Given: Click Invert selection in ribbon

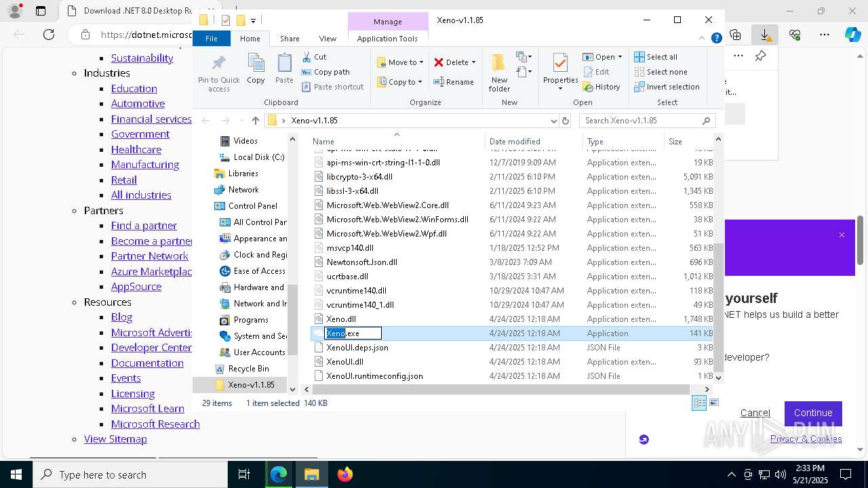Looking at the screenshot, I should click(x=667, y=87).
